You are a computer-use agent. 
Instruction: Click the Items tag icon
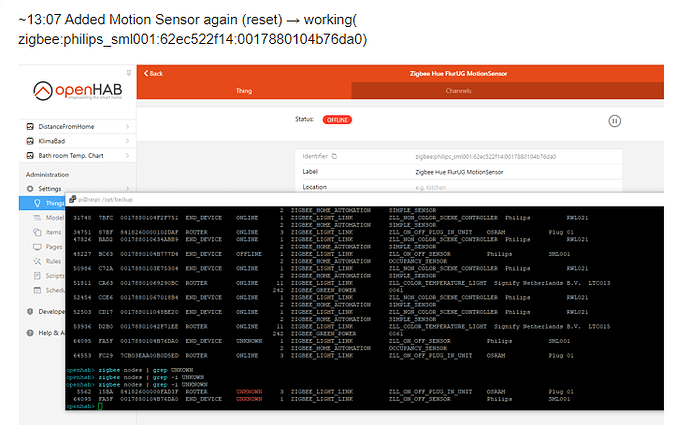pyautogui.click(x=37, y=232)
